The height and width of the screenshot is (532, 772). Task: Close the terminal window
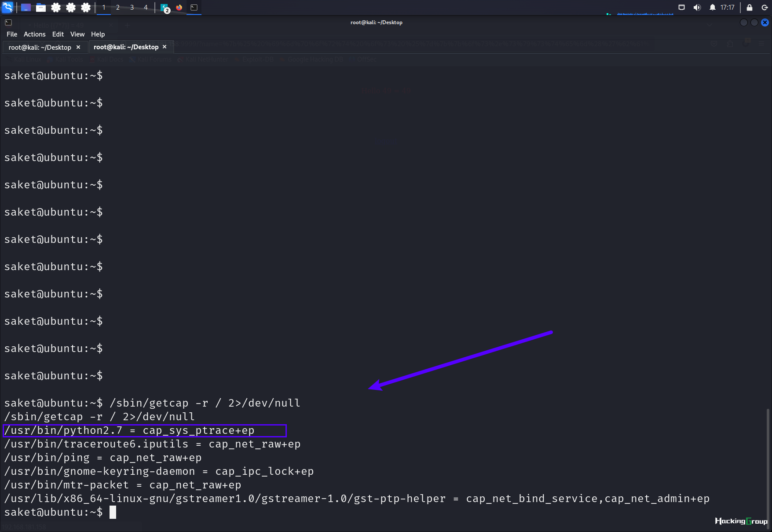click(x=765, y=22)
